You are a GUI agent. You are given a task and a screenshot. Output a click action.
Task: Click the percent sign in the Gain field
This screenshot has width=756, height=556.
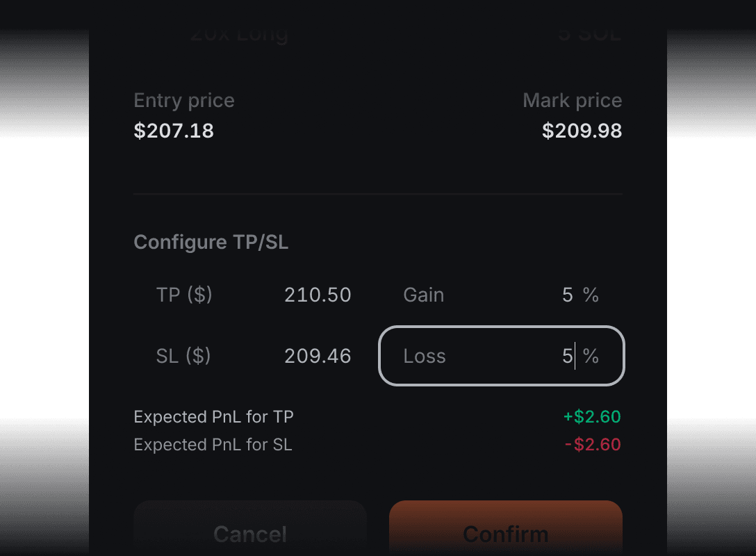(591, 295)
